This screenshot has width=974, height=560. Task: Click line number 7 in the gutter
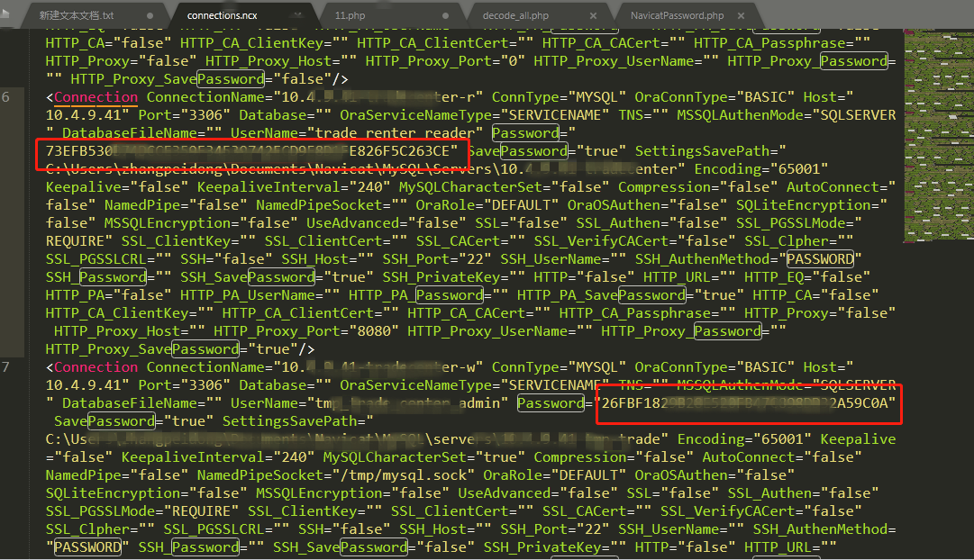point(5,367)
